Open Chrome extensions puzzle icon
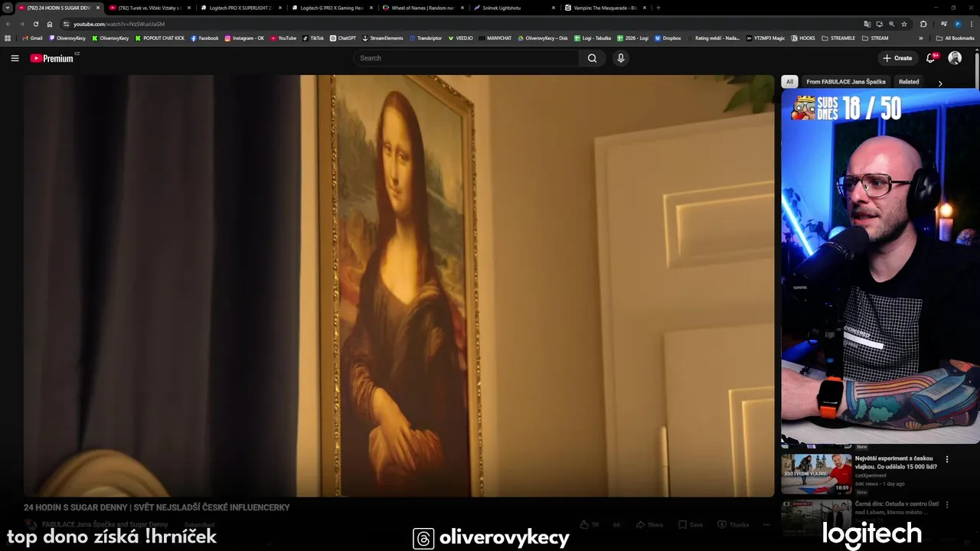The height and width of the screenshot is (551, 980). 923,24
